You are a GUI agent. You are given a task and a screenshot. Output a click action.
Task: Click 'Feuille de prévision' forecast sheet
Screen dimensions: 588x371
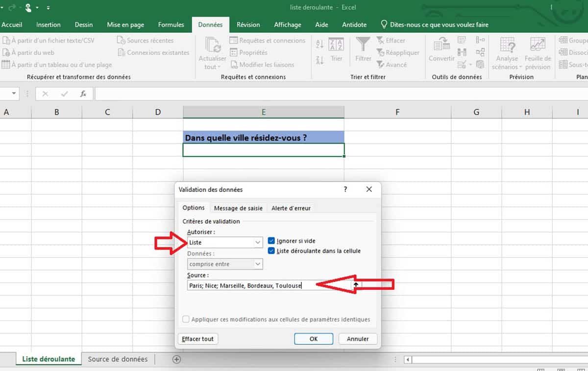pos(538,54)
